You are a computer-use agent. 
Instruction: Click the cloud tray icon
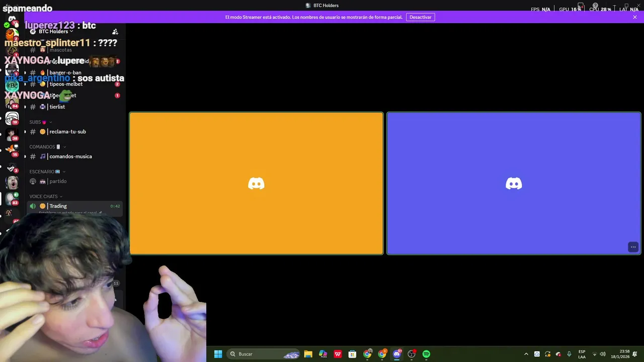[537, 354]
